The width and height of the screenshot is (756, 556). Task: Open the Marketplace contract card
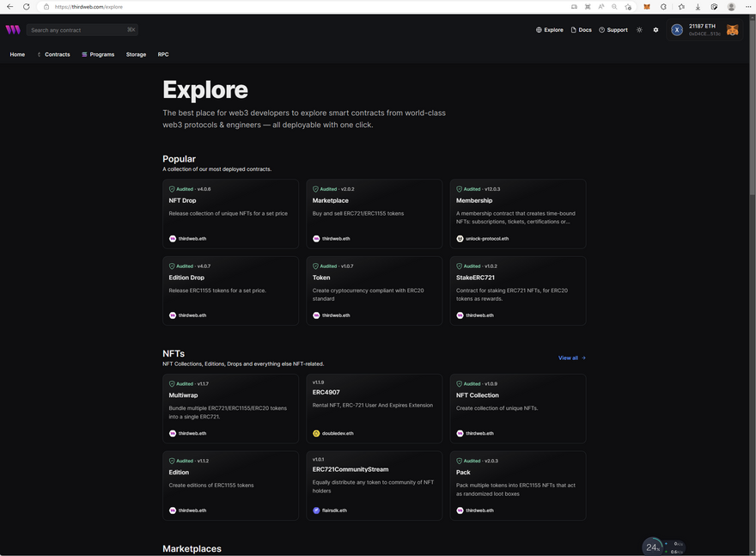tap(375, 214)
